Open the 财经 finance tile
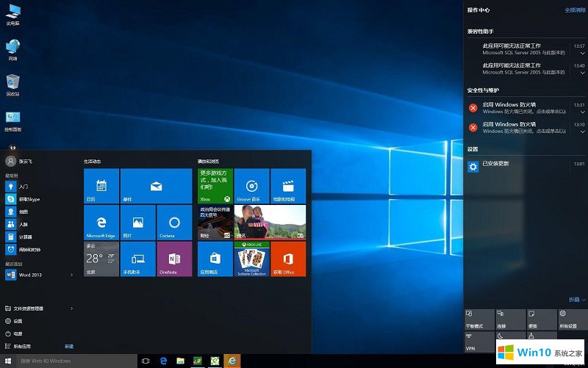The image size is (588, 368). pyautogui.click(x=215, y=223)
